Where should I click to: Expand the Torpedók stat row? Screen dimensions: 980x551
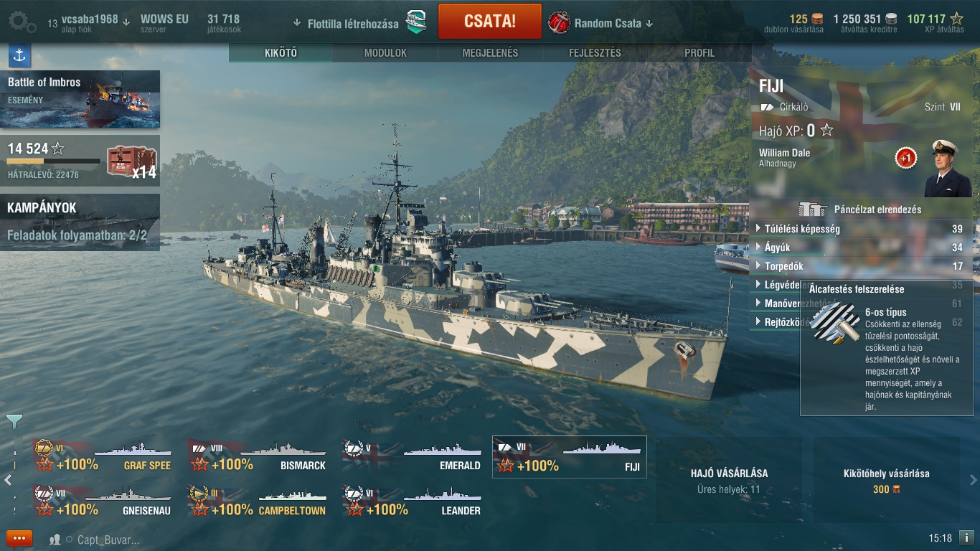click(x=860, y=266)
